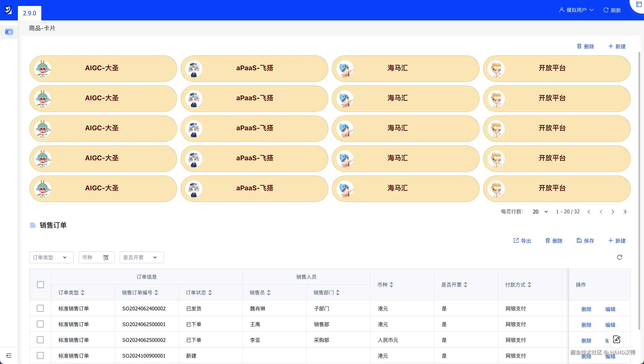
Task: Open the 订单类型 filter dropdown
Action: (51, 258)
